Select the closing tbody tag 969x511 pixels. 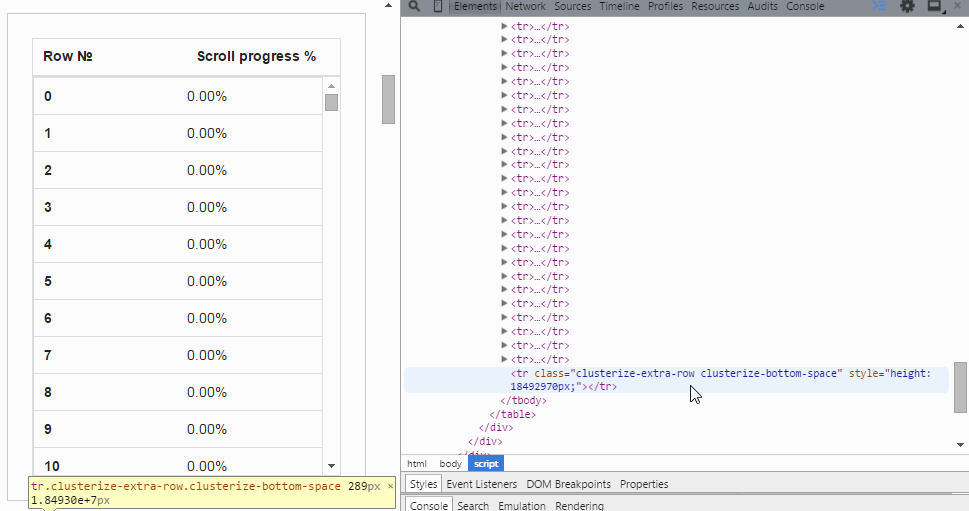click(523, 400)
